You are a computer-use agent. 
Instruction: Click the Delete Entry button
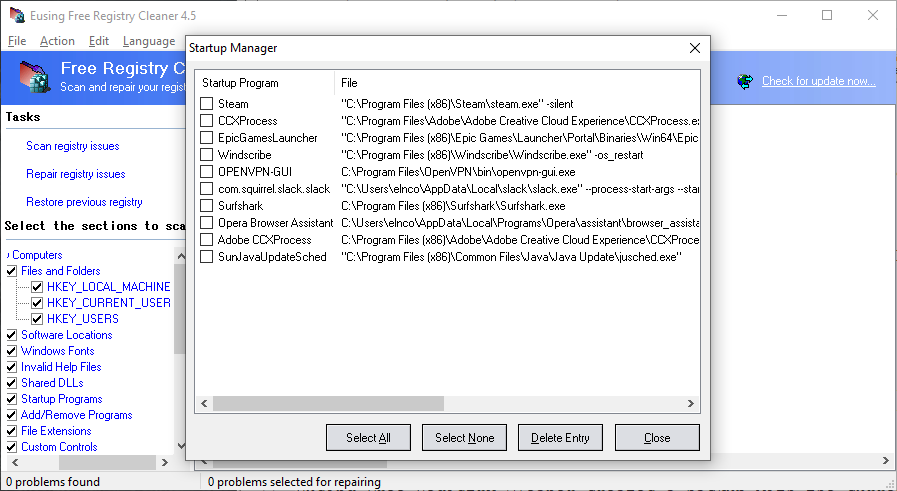pos(560,437)
